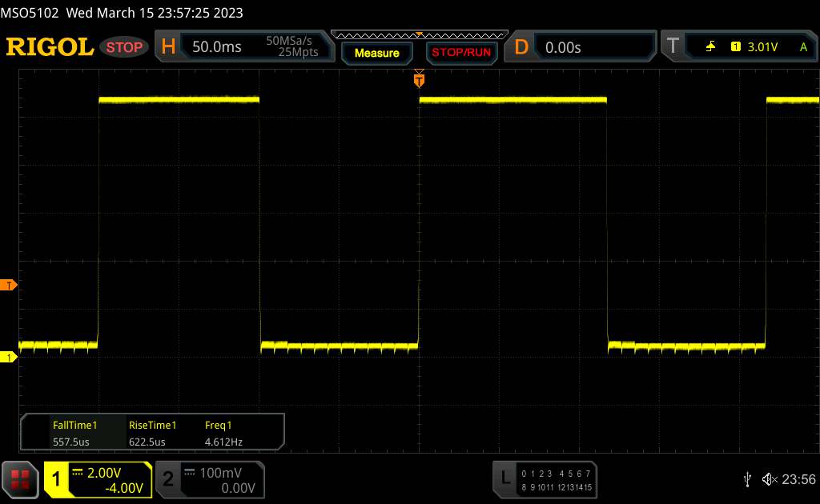Click the orange H horizontal icon
The width and height of the screenshot is (820, 504).
[x=168, y=47]
